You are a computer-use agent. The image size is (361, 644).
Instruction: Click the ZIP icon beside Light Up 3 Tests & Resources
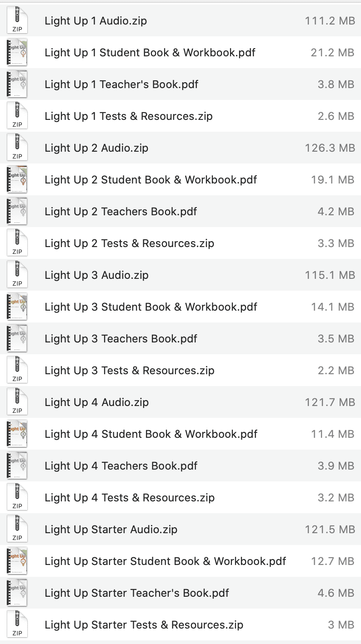tap(16, 370)
